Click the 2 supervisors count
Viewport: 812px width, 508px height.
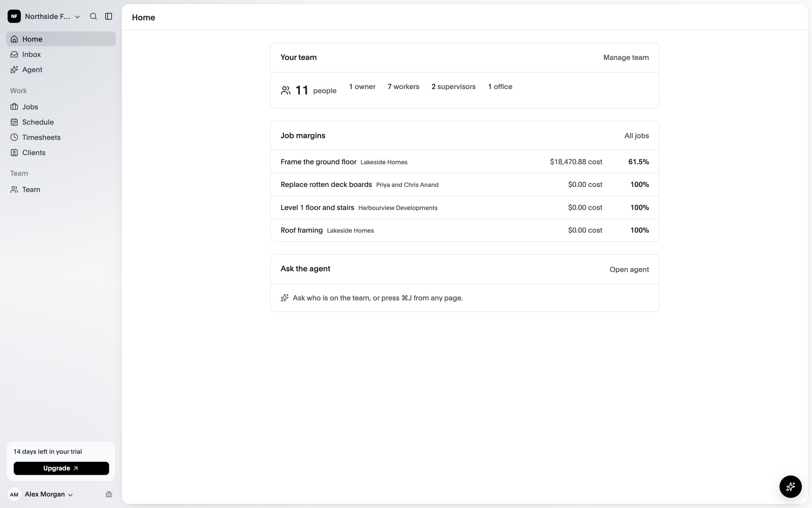pyautogui.click(x=453, y=87)
